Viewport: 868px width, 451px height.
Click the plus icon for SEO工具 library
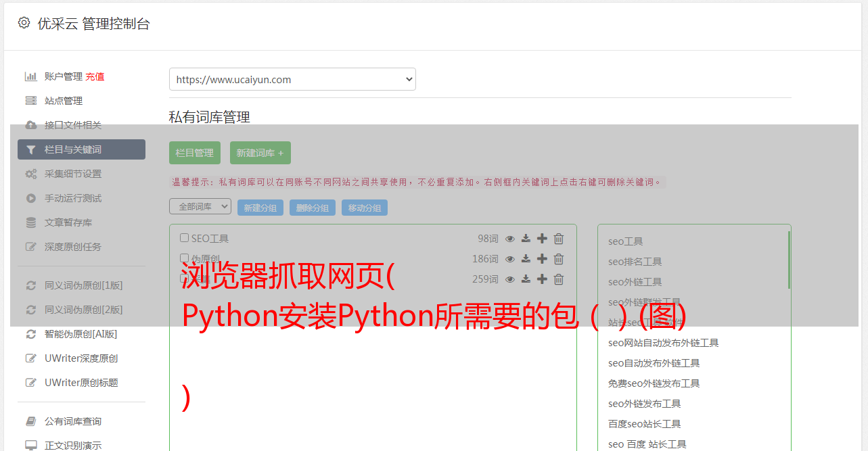click(x=542, y=239)
